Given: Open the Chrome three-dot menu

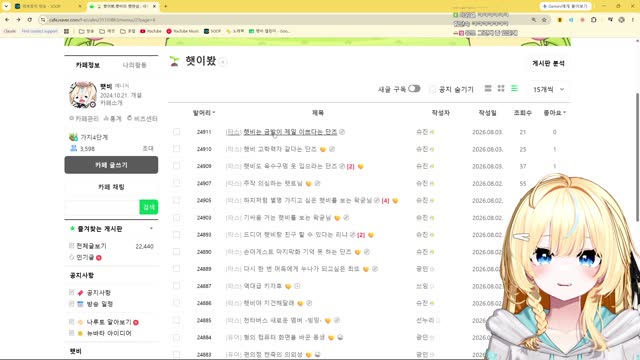Looking at the screenshot, I should coord(633,20).
